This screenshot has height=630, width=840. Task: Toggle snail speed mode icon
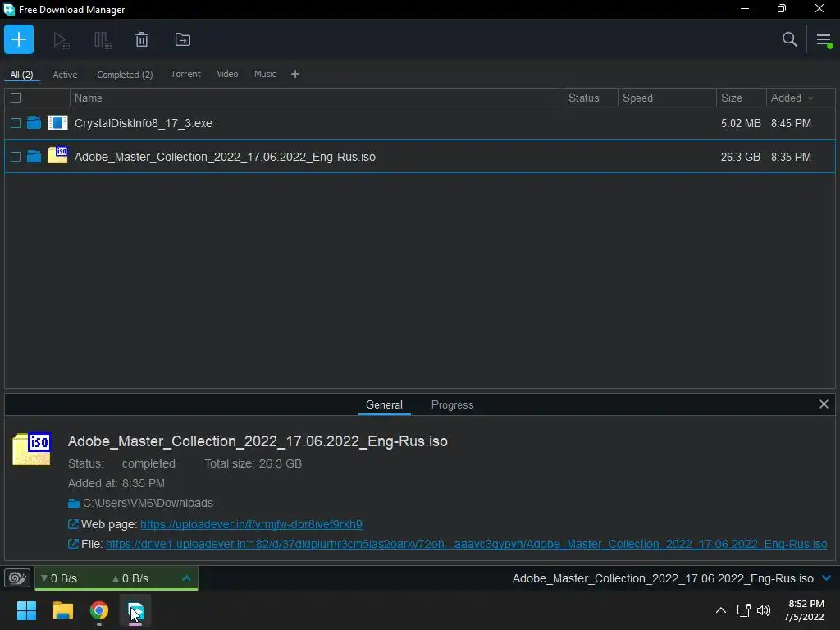click(x=17, y=578)
